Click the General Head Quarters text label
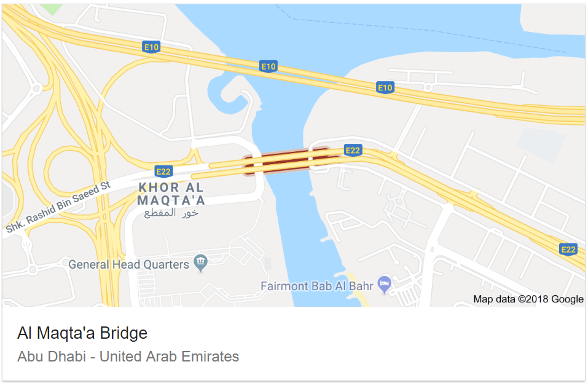The image size is (588, 383). pyautogui.click(x=128, y=264)
